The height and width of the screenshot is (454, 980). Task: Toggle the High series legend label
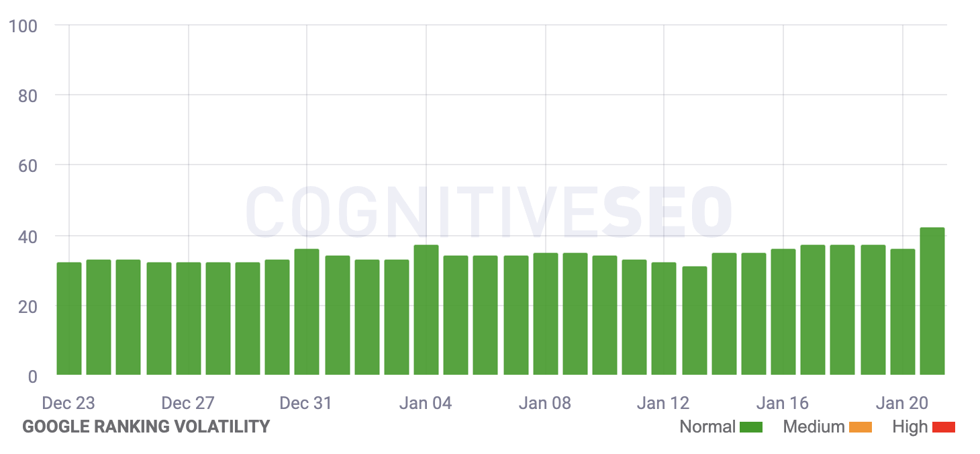[910, 426]
